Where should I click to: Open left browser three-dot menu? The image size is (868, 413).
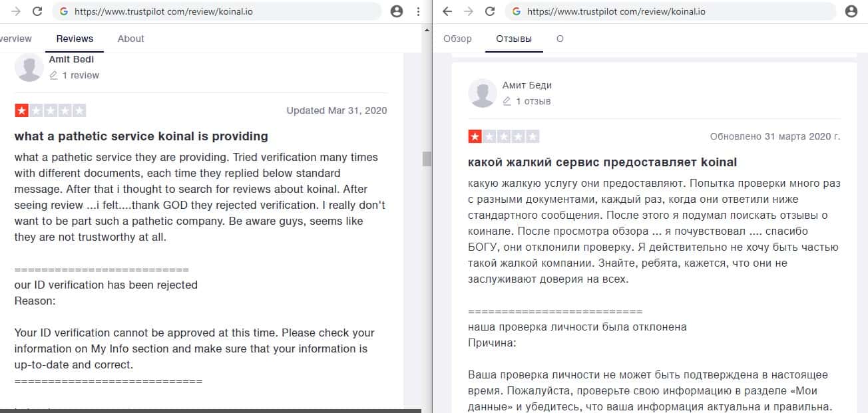(417, 11)
